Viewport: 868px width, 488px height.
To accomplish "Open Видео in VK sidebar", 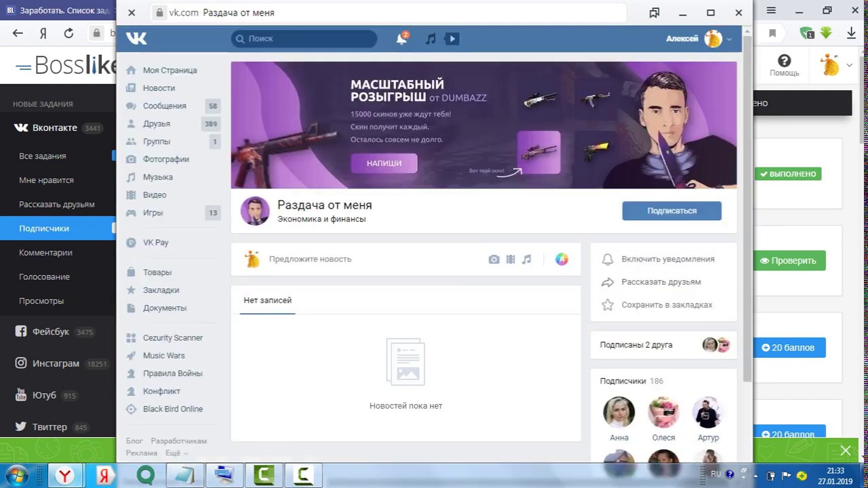I will tap(155, 195).
